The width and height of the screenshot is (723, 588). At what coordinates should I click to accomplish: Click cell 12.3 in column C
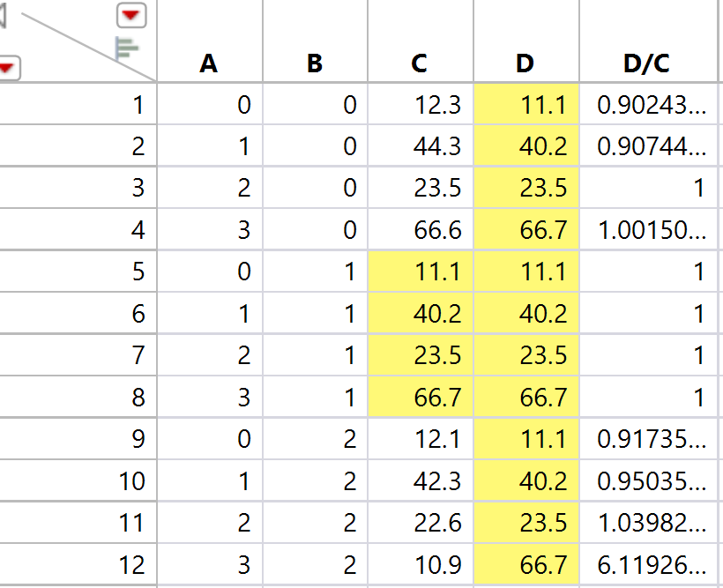[421, 104]
